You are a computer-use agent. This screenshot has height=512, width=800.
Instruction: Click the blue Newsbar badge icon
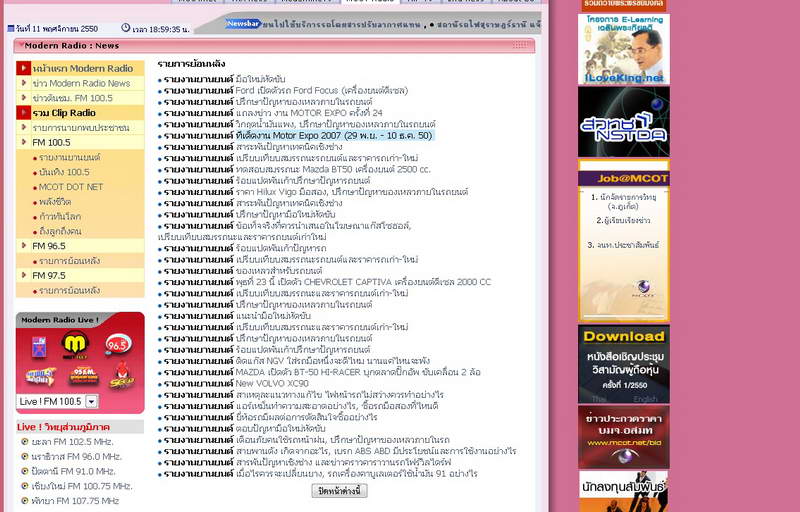click(x=243, y=21)
